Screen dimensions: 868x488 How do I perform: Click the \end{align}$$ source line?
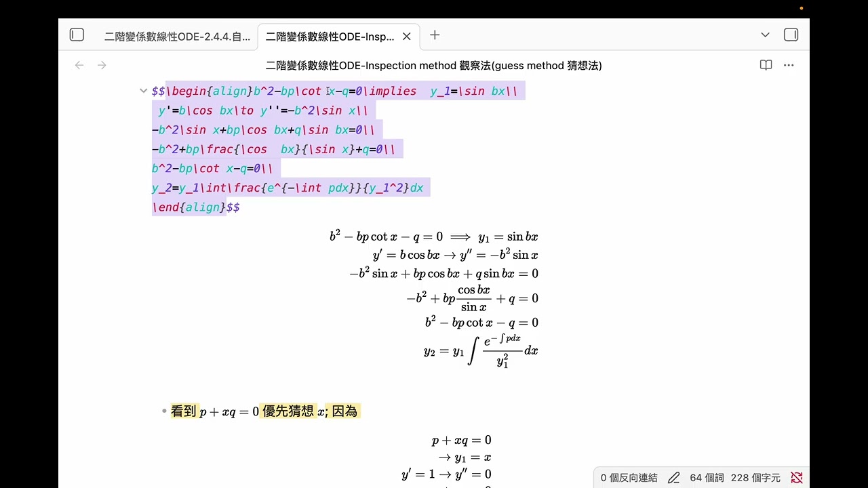click(x=195, y=207)
